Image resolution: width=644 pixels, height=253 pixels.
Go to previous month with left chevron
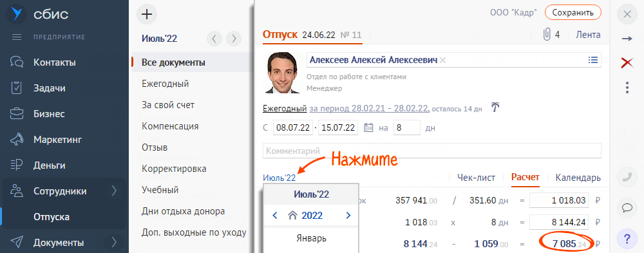(x=214, y=39)
